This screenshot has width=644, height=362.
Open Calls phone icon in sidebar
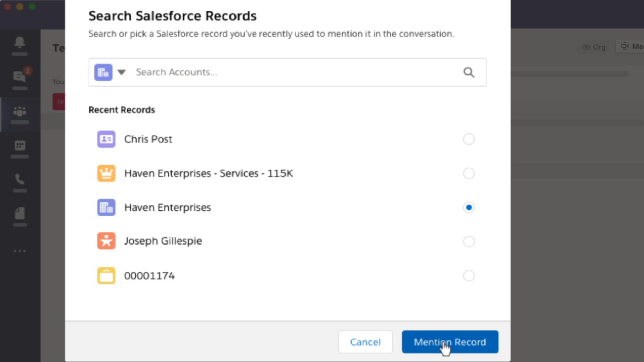coord(20,180)
